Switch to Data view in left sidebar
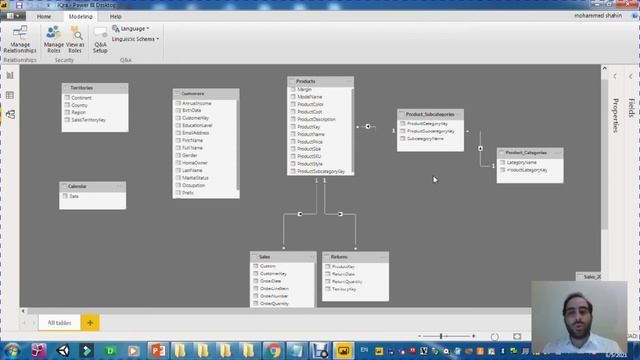The height and width of the screenshot is (360, 640). [10, 95]
